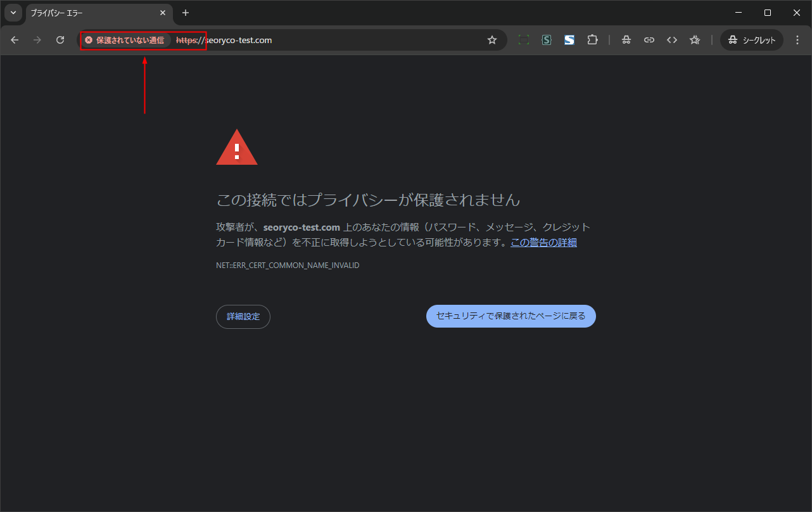Open the code view icon in toolbar
Screen dimensions: 812x512
pyautogui.click(x=672, y=39)
